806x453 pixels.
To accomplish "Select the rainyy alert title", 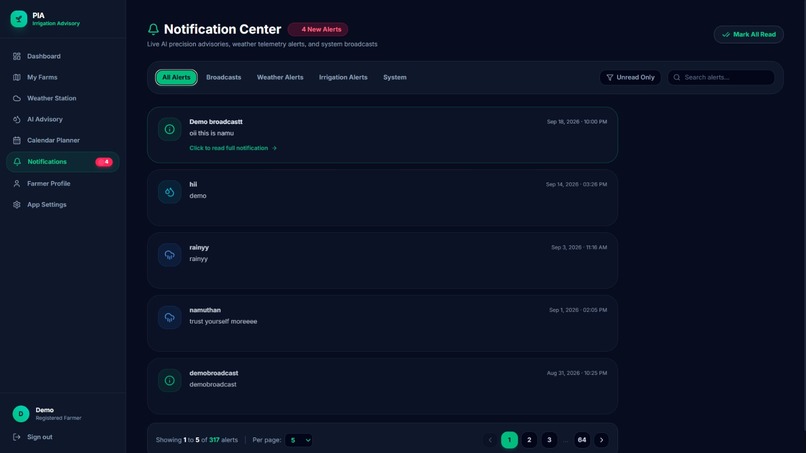I will tap(199, 247).
